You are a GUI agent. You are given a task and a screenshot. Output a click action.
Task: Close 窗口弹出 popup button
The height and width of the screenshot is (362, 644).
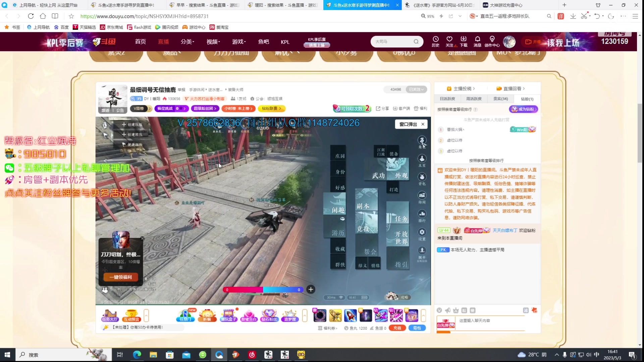coord(423,124)
